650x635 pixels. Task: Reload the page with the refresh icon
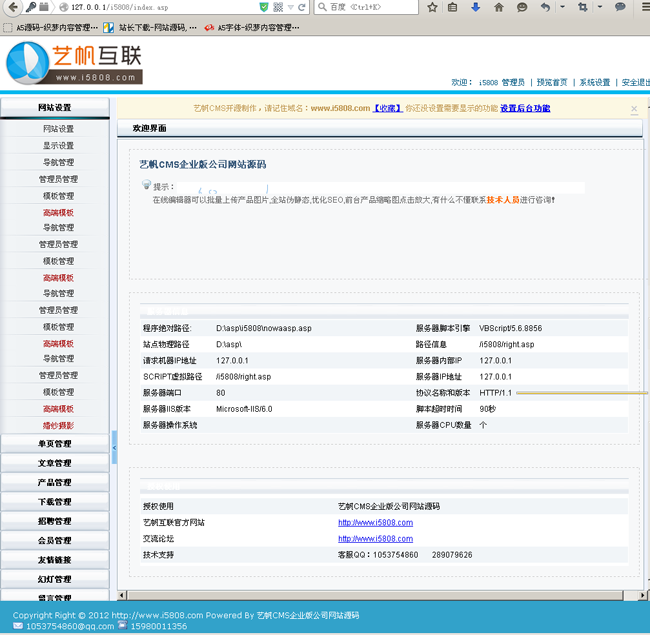tap(302, 7)
